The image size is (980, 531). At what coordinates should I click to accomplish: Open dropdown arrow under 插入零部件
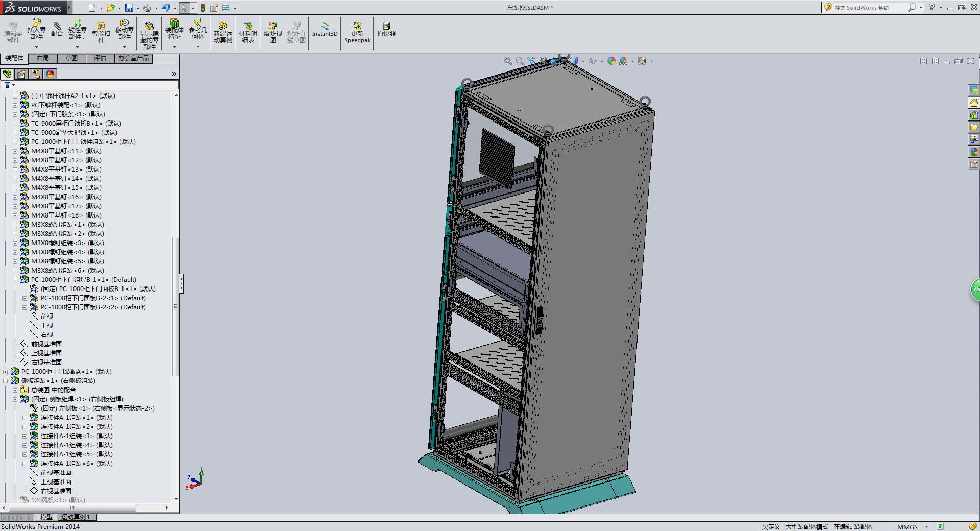[x=36, y=47]
